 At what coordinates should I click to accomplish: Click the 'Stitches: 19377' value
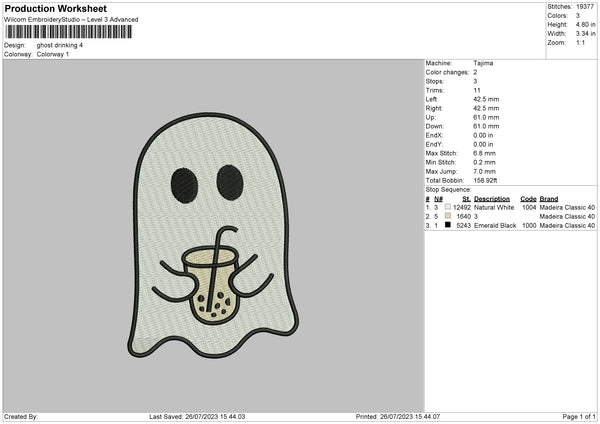[585, 7]
